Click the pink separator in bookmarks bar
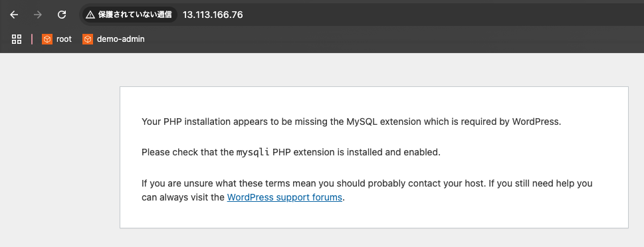 click(x=32, y=39)
